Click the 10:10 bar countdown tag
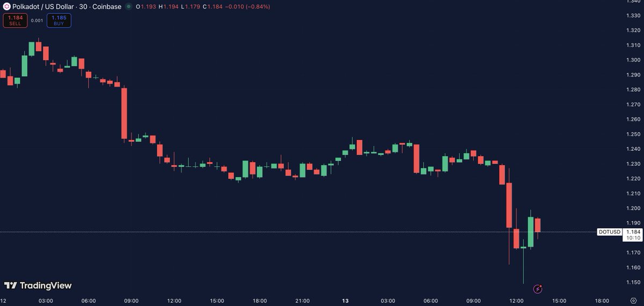The height and width of the screenshot is (306, 644). point(633,238)
